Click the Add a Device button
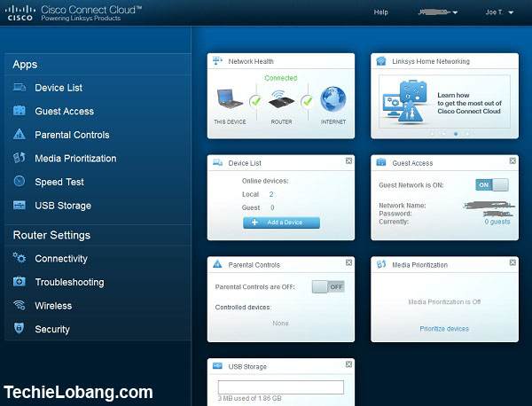The image size is (532, 406). [281, 223]
